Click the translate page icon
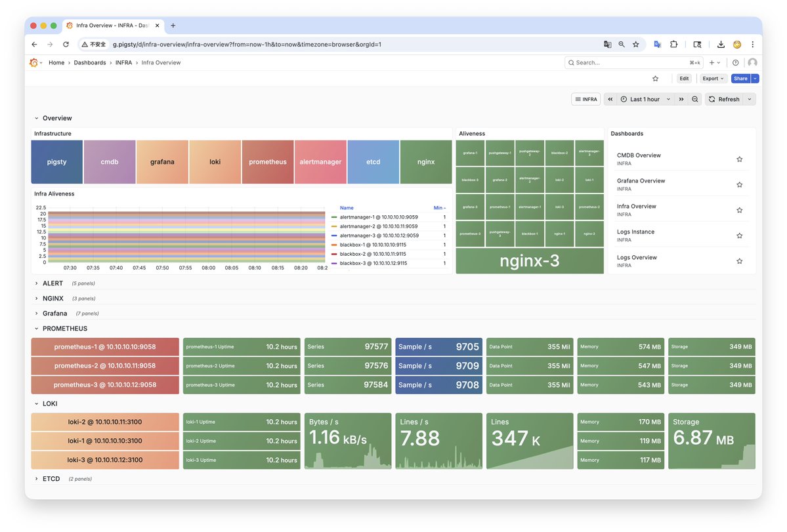This screenshot has width=787, height=532. pos(607,44)
